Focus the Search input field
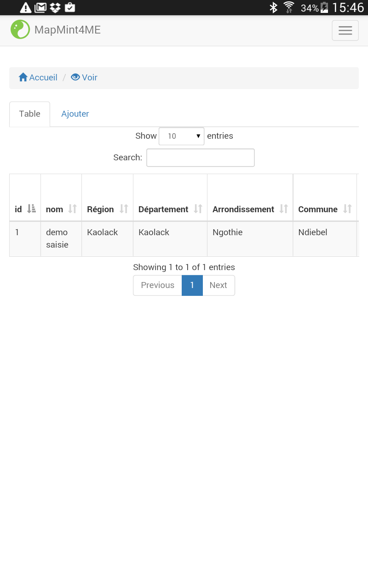This screenshot has height=588, width=368. tap(201, 158)
